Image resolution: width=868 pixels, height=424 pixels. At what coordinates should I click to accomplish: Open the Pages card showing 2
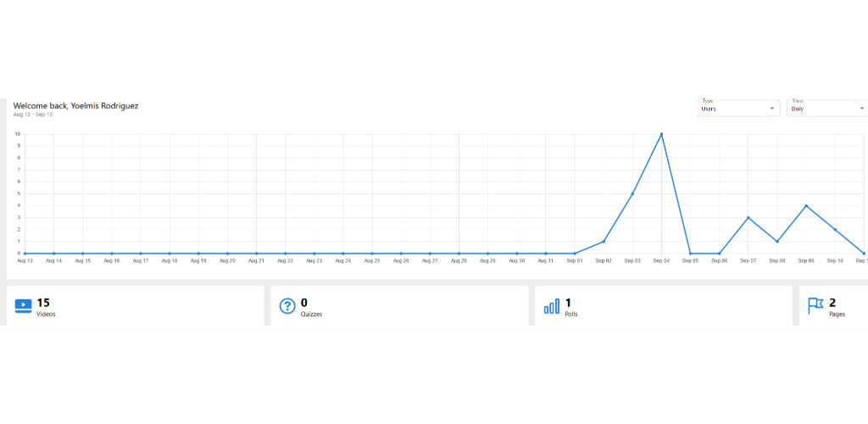834,306
